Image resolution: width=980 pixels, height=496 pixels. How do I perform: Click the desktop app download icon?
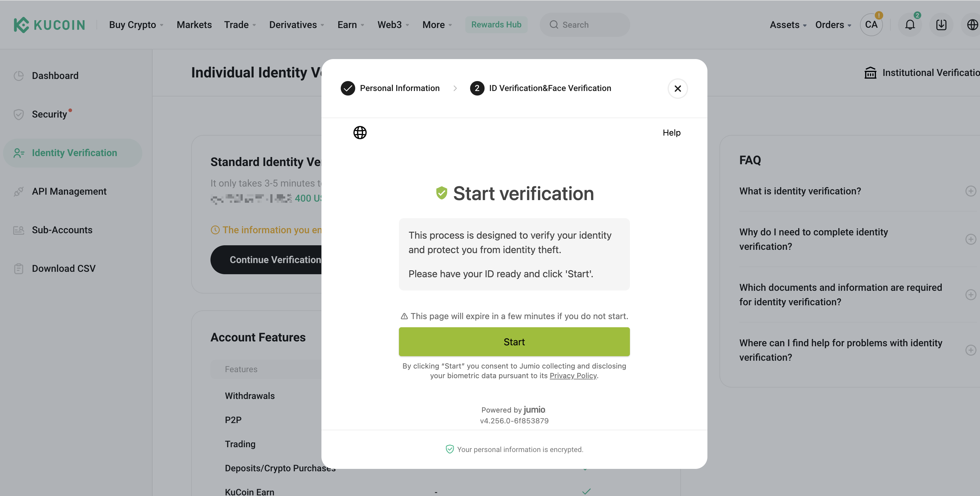coord(941,24)
